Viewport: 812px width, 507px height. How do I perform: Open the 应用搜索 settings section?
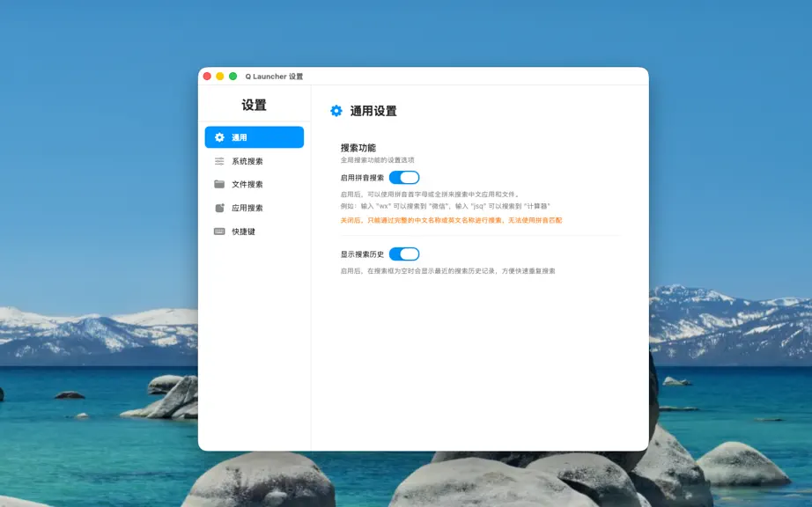pyautogui.click(x=255, y=208)
